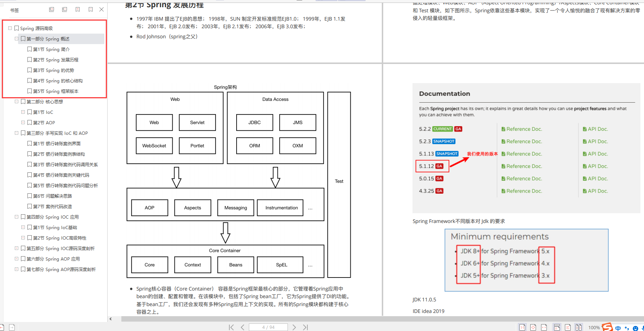Select fit width view icon

(544, 327)
